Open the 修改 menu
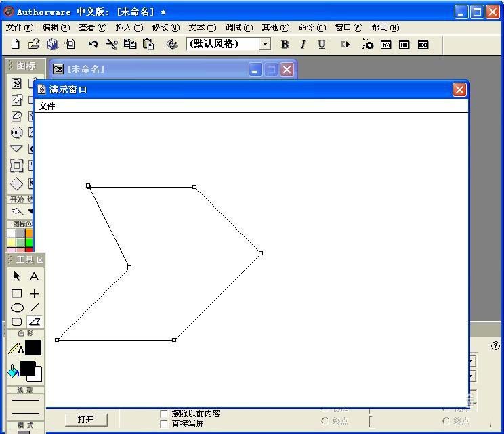The height and width of the screenshot is (434, 504). point(166,28)
